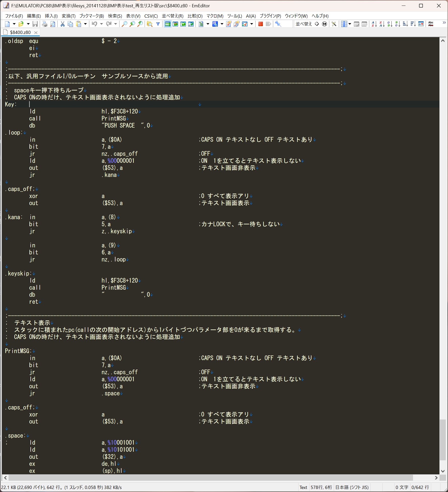Click the 578行, 6桁 cursor position status
448x492 pixels.
click(321, 487)
